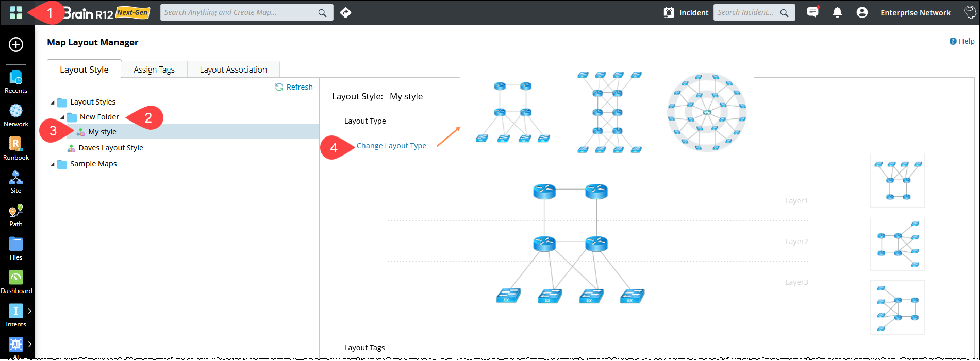The height and width of the screenshot is (361, 980).
Task: Open the Network sidebar icon
Action: coord(16,115)
